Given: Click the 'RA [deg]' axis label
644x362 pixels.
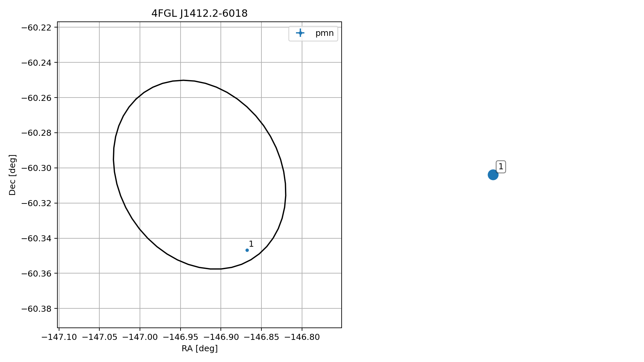Looking at the screenshot, I should point(200,349).
